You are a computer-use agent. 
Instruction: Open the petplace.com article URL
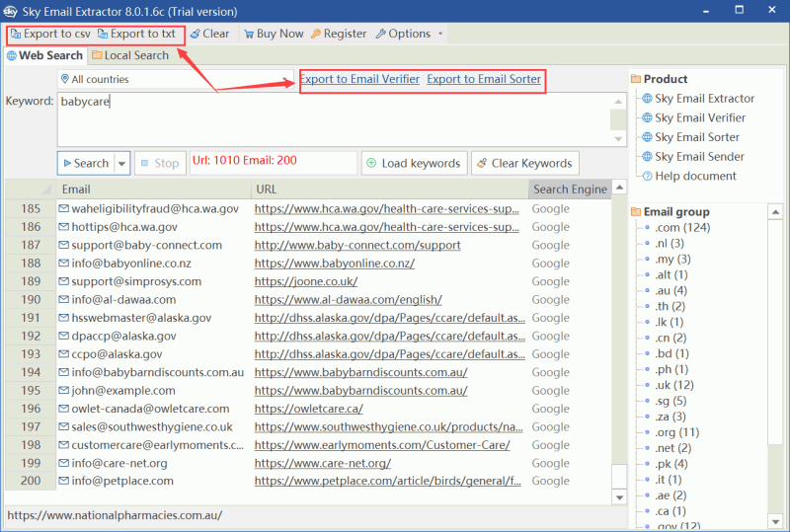click(387, 481)
